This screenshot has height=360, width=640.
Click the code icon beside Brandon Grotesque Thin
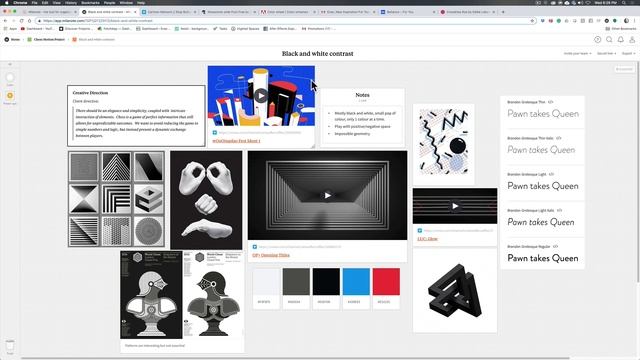pos(551,102)
